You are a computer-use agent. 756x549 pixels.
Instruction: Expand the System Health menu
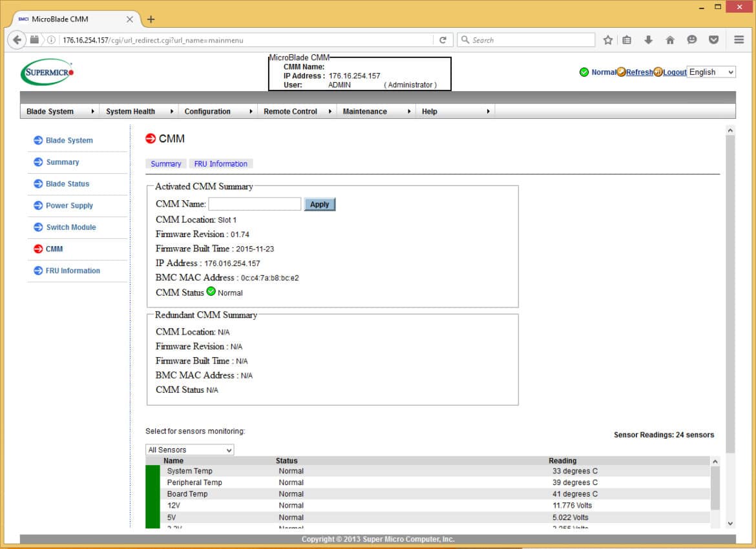139,111
